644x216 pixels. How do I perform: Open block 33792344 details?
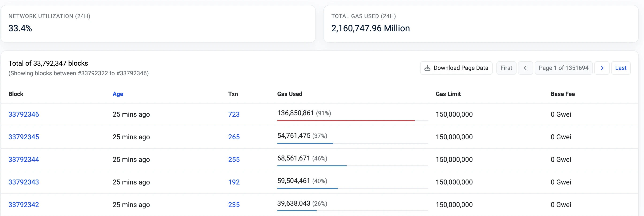[24, 159]
